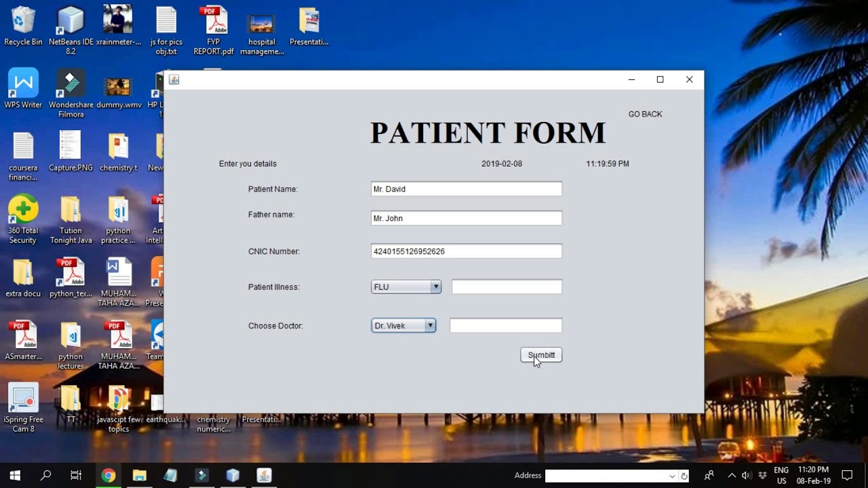Click the time text 11:19:59 PM
Image resolution: width=868 pixels, height=488 pixels.
(x=608, y=164)
